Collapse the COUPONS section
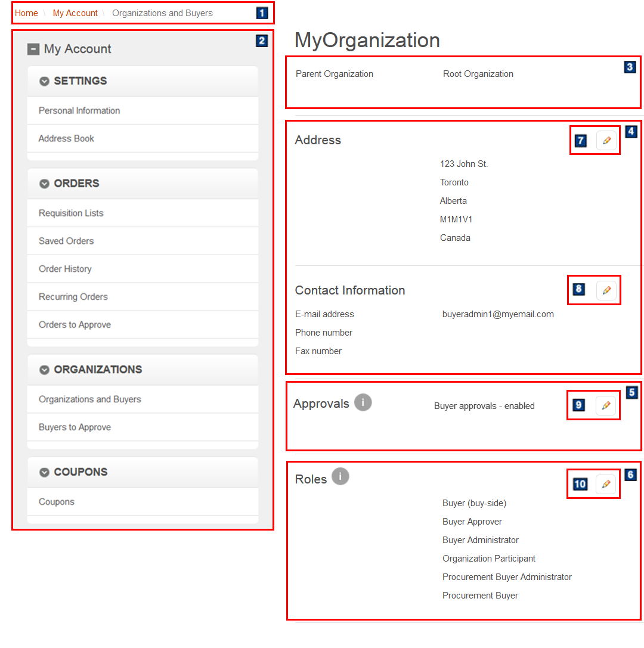The image size is (644, 648). [44, 472]
